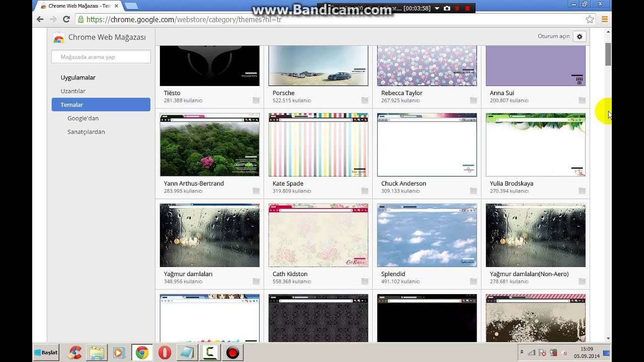Reload the page with the refresh icon

pyautogui.click(x=66, y=20)
